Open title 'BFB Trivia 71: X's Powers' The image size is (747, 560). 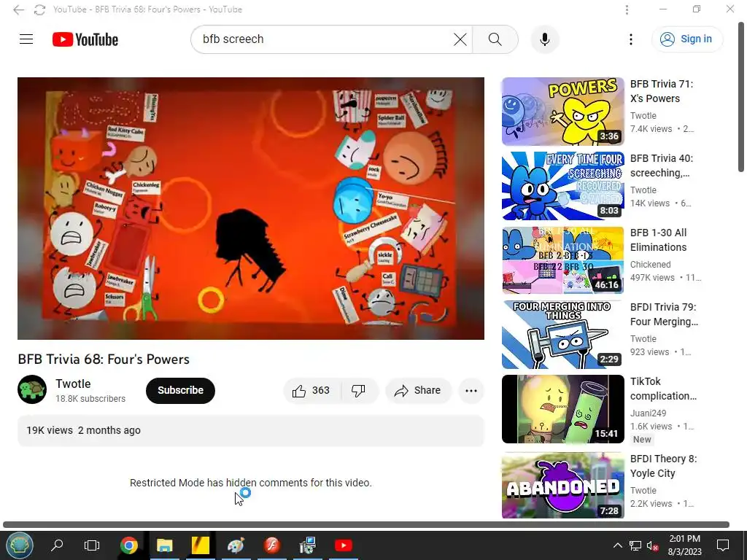[x=662, y=91]
